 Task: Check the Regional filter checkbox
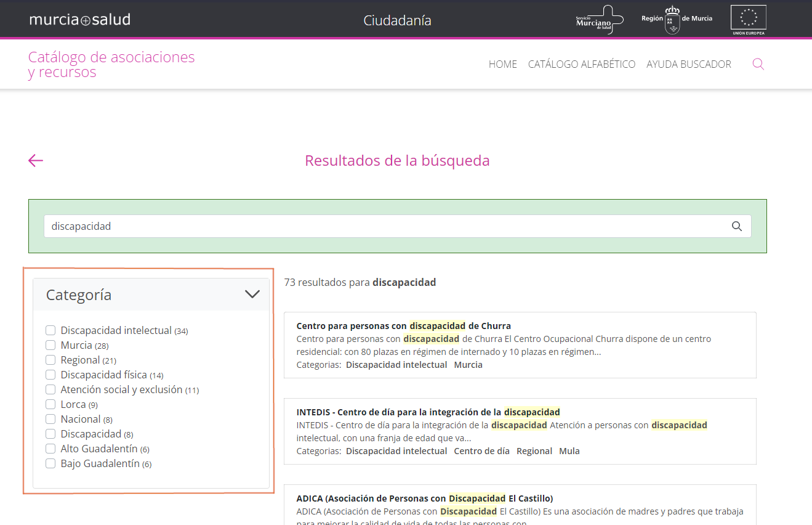50,359
